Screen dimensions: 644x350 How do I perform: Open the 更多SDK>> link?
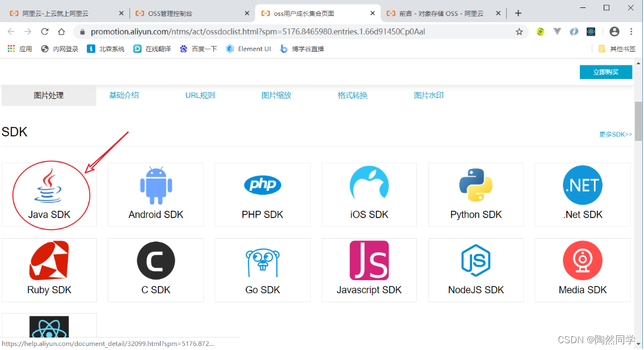point(615,135)
